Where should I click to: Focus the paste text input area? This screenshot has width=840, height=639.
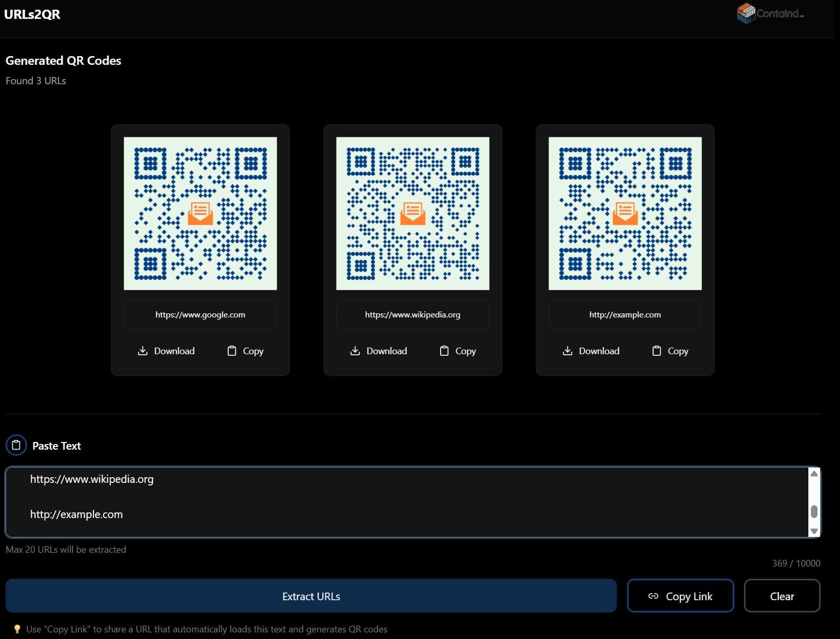406,502
